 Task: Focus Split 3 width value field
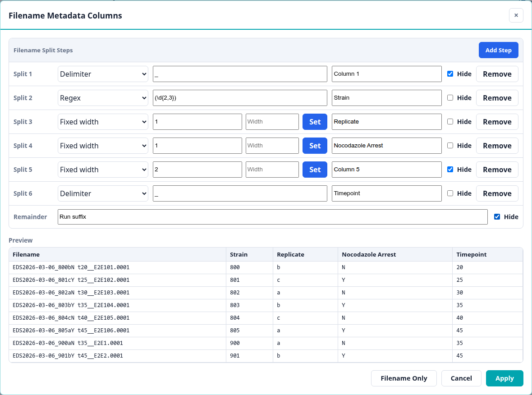click(197, 122)
